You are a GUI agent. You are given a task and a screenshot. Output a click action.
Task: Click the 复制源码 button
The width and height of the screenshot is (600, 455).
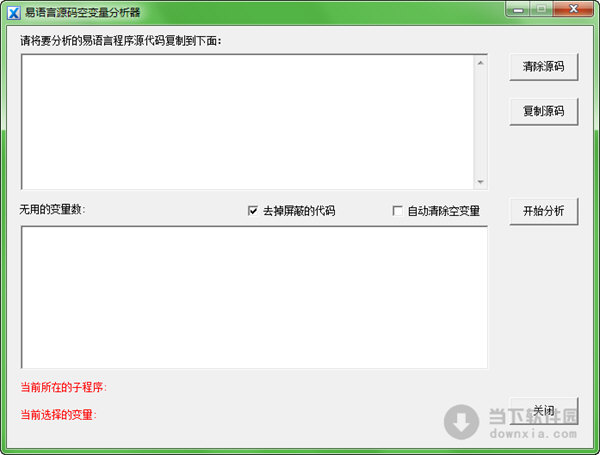543,111
